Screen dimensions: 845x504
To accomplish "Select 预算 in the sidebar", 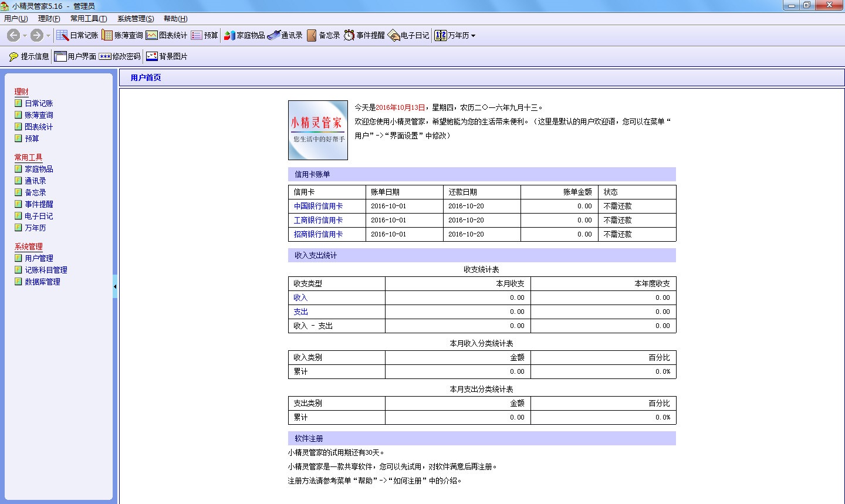I will click(x=32, y=138).
